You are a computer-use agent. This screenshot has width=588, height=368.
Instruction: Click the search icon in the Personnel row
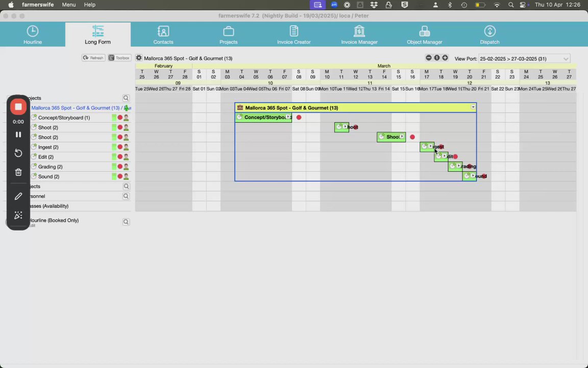[x=126, y=196]
